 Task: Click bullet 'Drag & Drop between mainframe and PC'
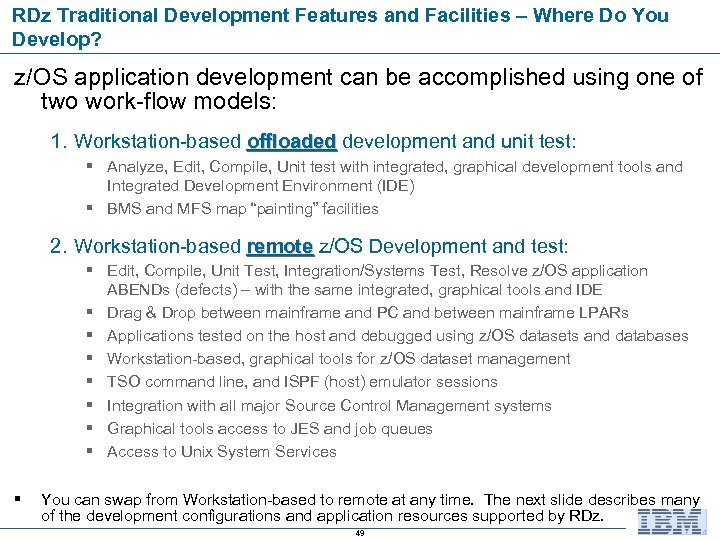pos(367,313)
